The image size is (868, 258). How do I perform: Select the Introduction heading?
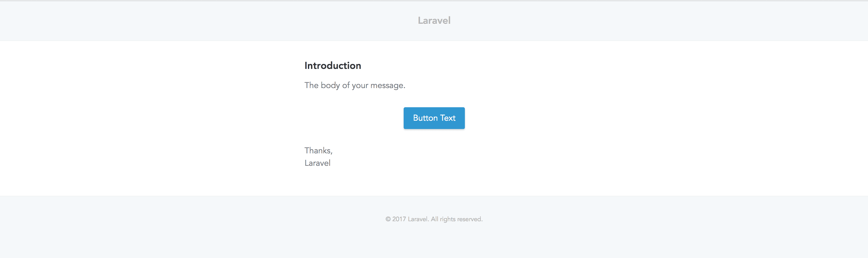point(333,65)
